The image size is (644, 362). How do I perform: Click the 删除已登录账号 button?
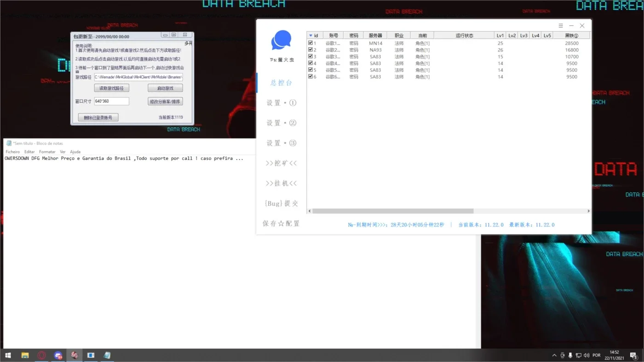98,118
